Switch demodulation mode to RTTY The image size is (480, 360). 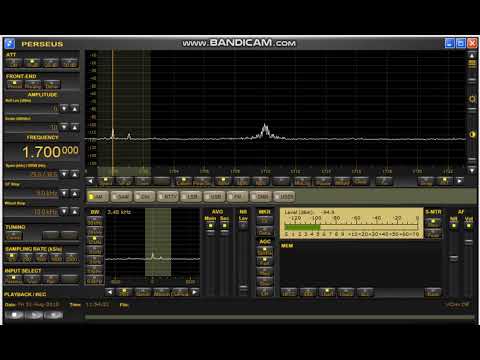pyautogui.click(x=167, y=197)
